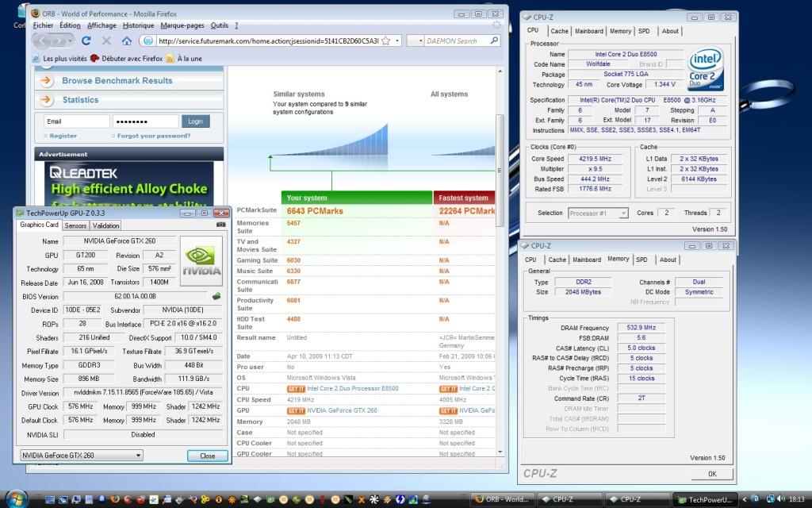The width and height of the screenshot is (812, 508).
Task: Click the Leadtek advertisement banner
Action: [129, 183]
